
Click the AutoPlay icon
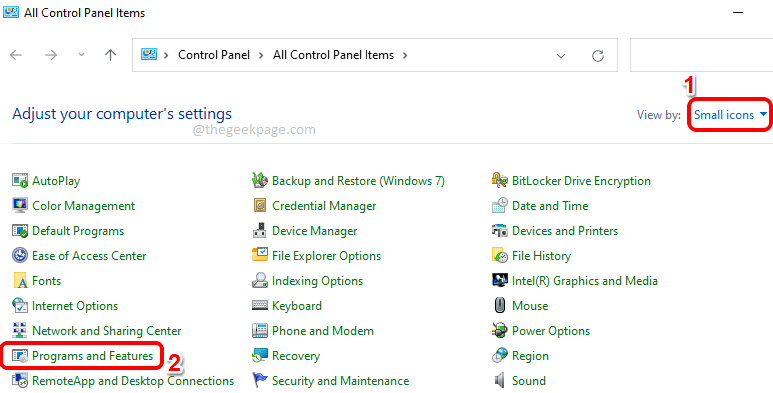tap(20, 181)
